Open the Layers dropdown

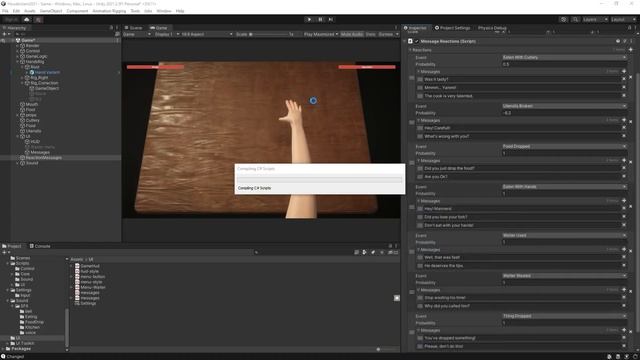click(595, 19)
